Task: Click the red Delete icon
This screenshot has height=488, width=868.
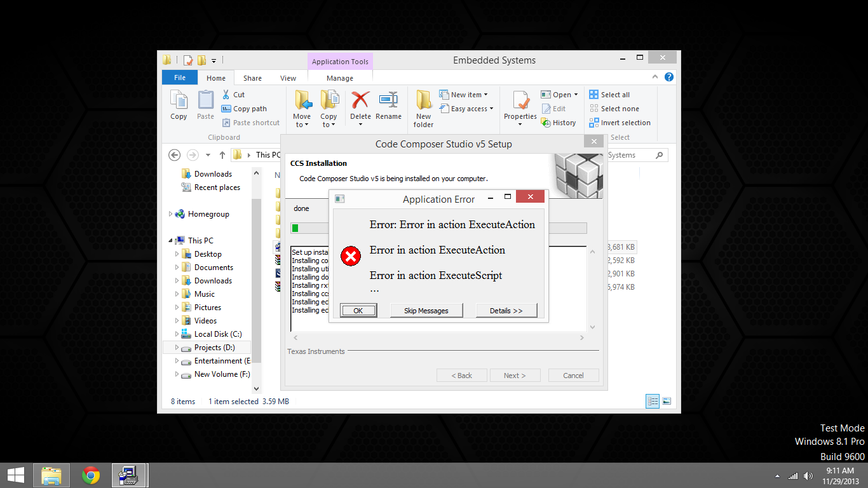Action: coord(360,100)
